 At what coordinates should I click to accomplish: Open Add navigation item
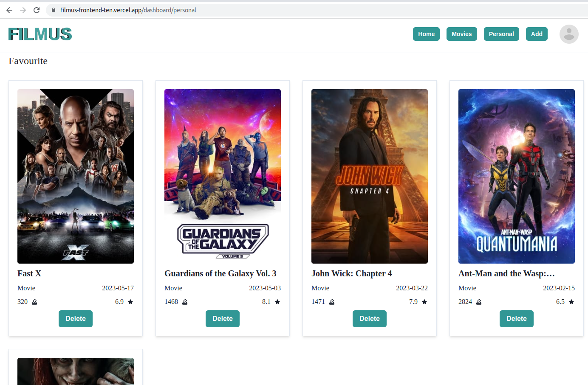pos(537,34)
